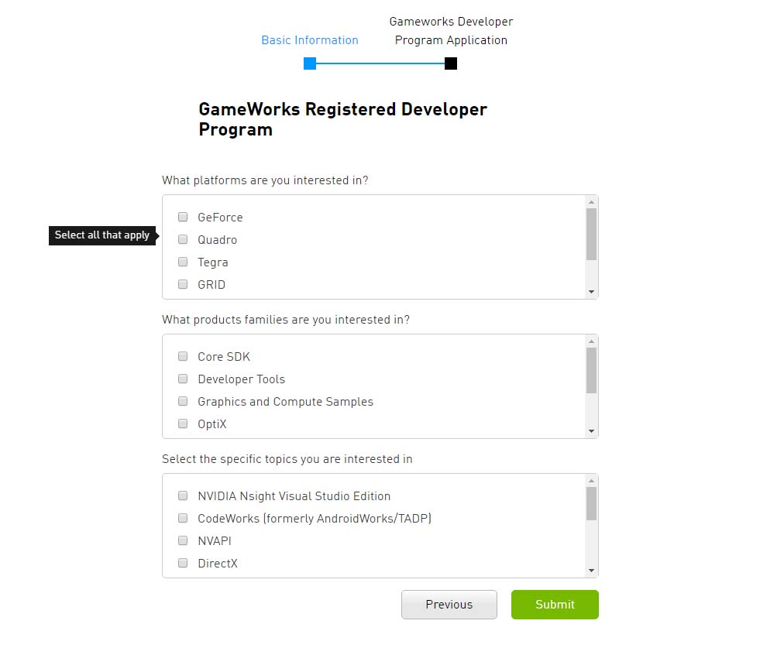Screen dimensions: 784x672
Task: Click the Gameworks Developer Program Application step label
Action: [451, 31]
